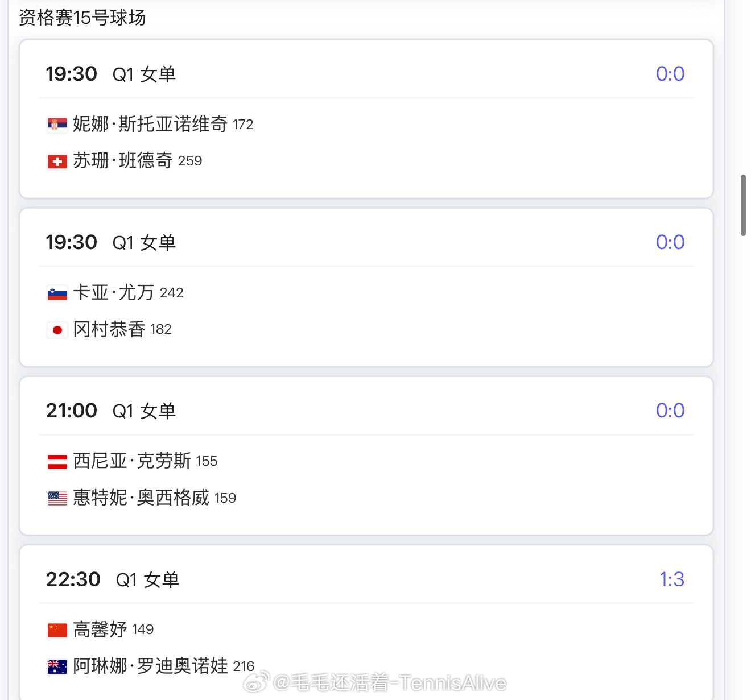Screen dimensions: 751x700
Task: Click the Weibo logo in the watermark
Action: coord(257,682)
